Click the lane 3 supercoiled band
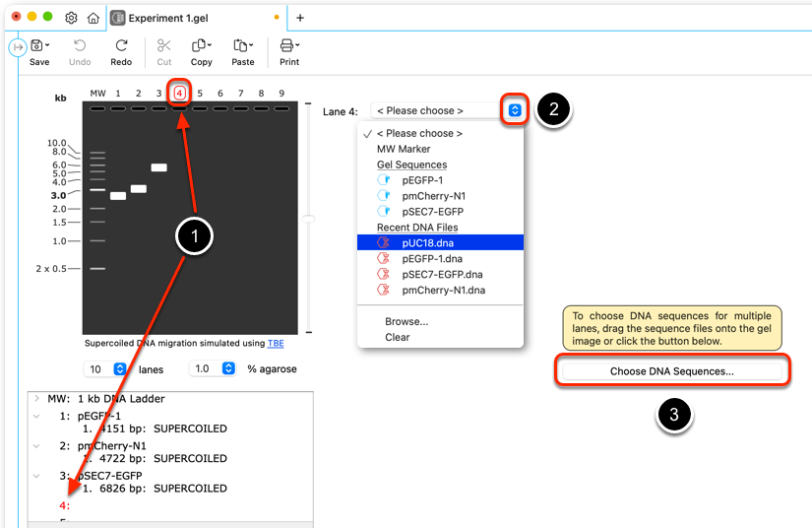The height and width of the screenshot is (528, 812). (159, 167)
